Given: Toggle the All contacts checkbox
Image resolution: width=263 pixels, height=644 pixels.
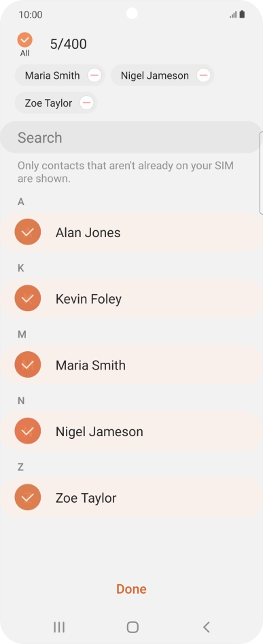Looking at the screenshot, I should click(24, 40).
